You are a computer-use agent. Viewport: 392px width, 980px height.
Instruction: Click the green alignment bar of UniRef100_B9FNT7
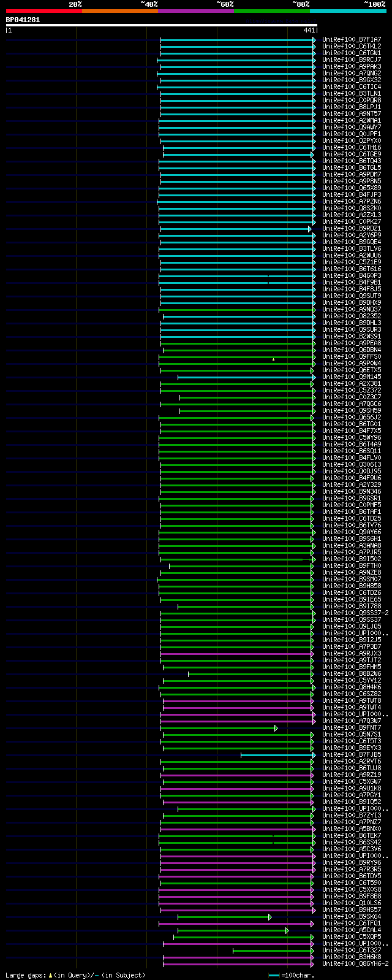click(221, 727)
